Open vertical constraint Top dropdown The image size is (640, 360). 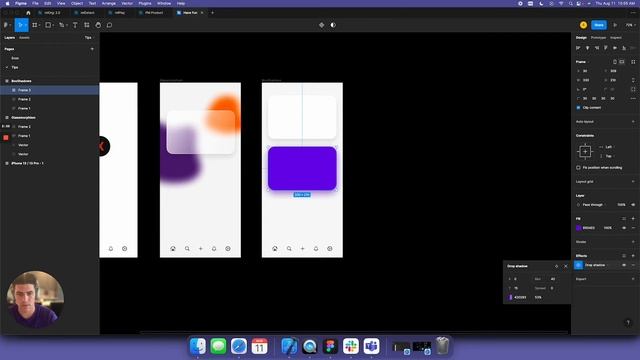tap(608, 156)
